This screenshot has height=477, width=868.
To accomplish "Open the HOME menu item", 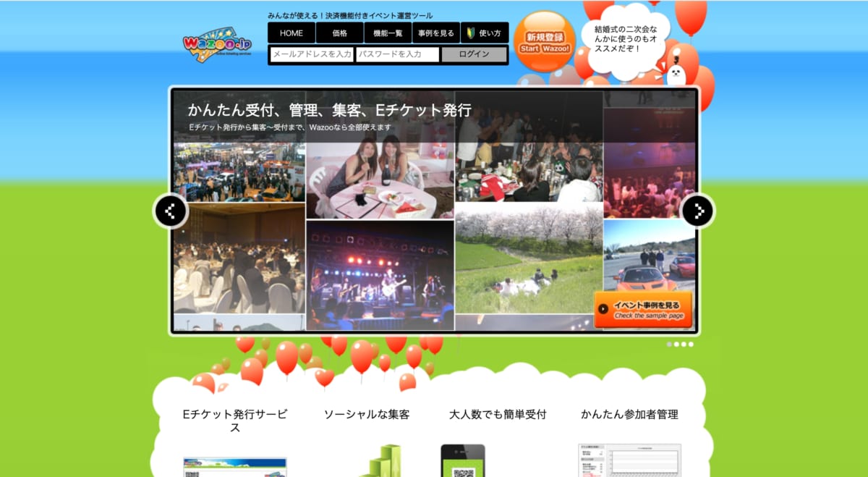I will pyautogui.click(x=292, y=33).
